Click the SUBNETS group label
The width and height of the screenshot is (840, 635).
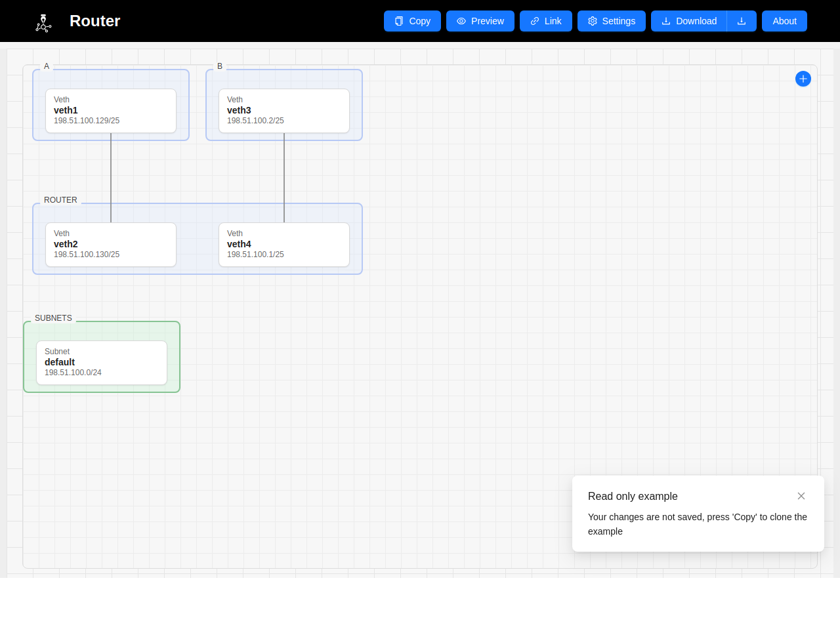(x=53, y=318)
